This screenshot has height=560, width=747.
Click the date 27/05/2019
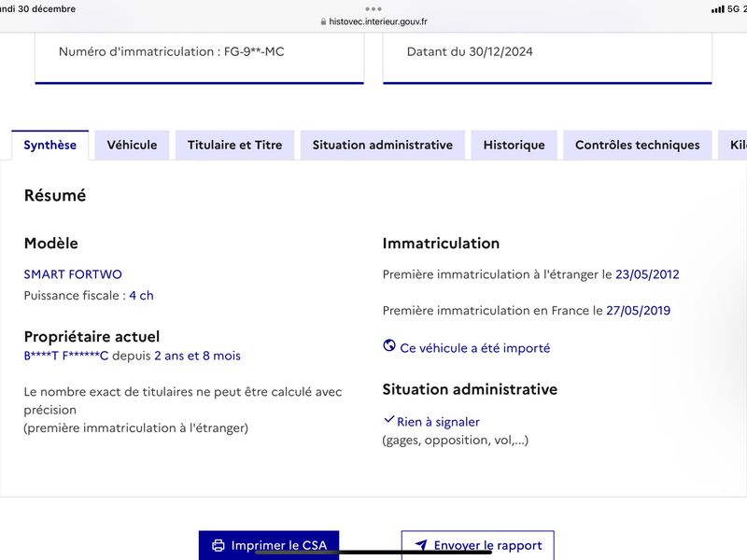pos(639,311)
